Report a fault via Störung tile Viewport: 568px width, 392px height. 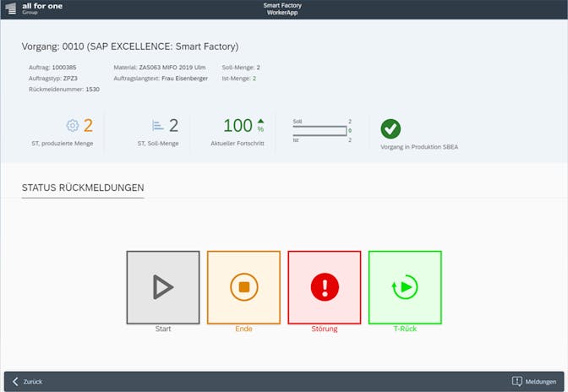tap(325, 287)
